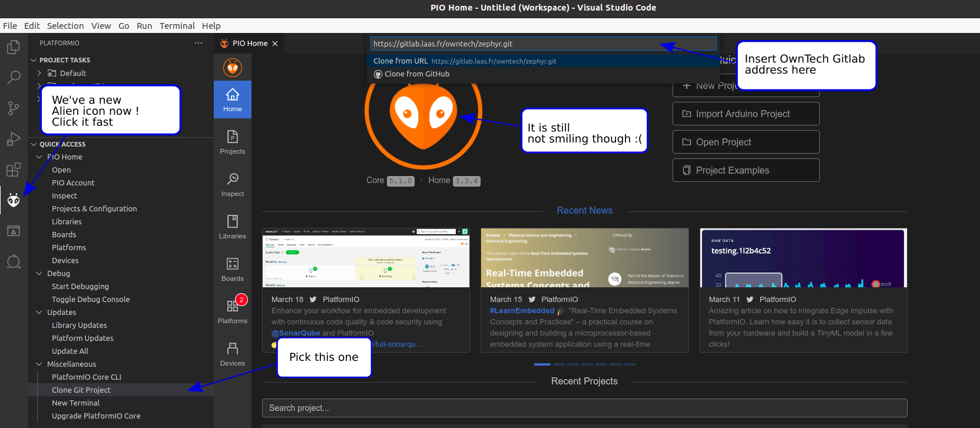Select Library Updates item
This screenshot has width=980, height=428.
[x=80, y=326]
